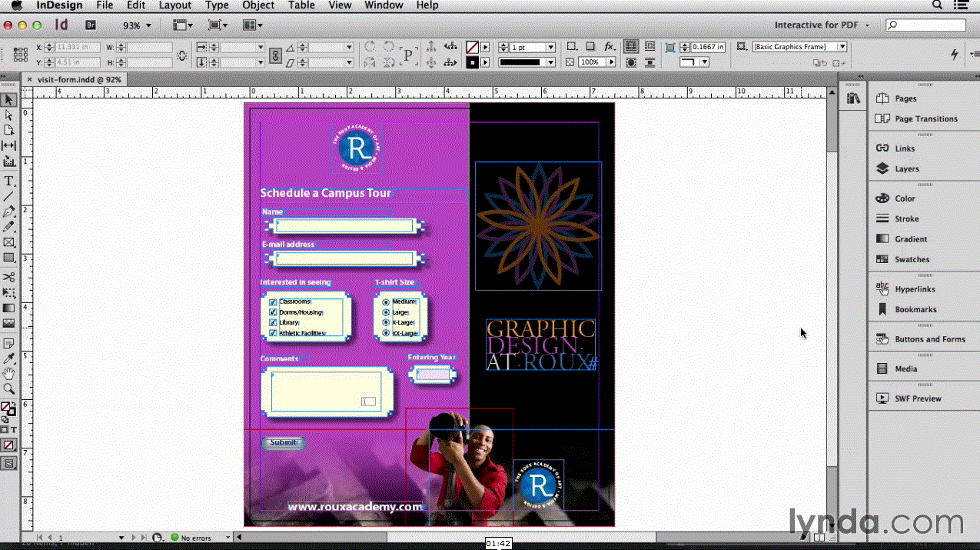This screenshot has width=980, height=550.
Task: Select the Rectangle tool
Action: point(9,258)
